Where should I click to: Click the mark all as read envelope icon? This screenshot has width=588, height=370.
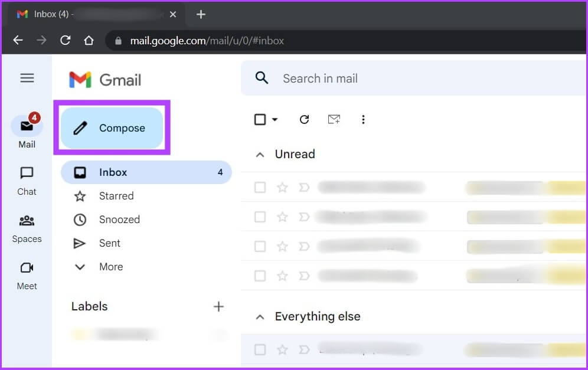click(x=334, y=120)
